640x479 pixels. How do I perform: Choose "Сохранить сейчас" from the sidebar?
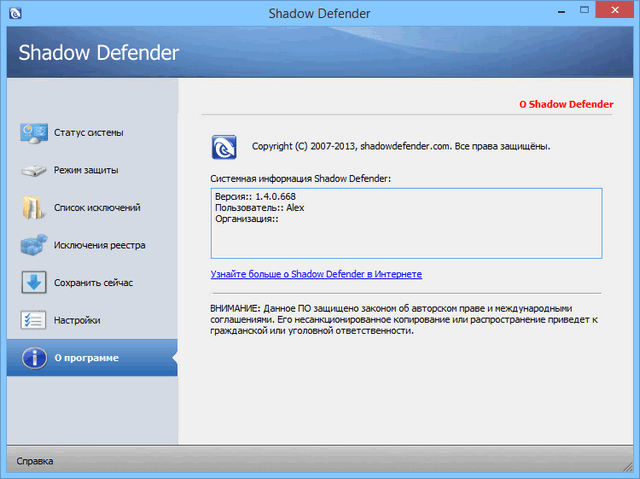coord(93,283)
